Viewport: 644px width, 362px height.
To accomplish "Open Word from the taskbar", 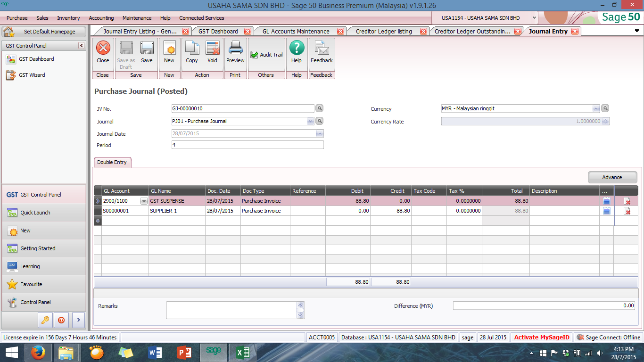I will (155, 352).
